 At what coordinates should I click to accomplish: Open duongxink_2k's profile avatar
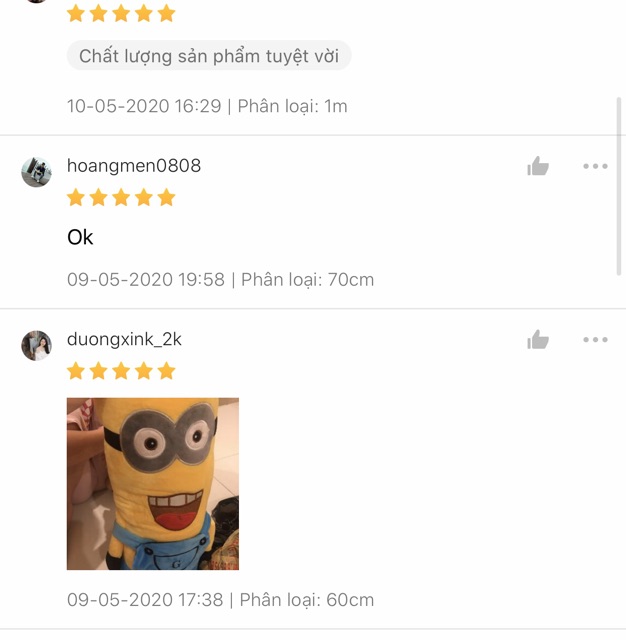point(36,346)
